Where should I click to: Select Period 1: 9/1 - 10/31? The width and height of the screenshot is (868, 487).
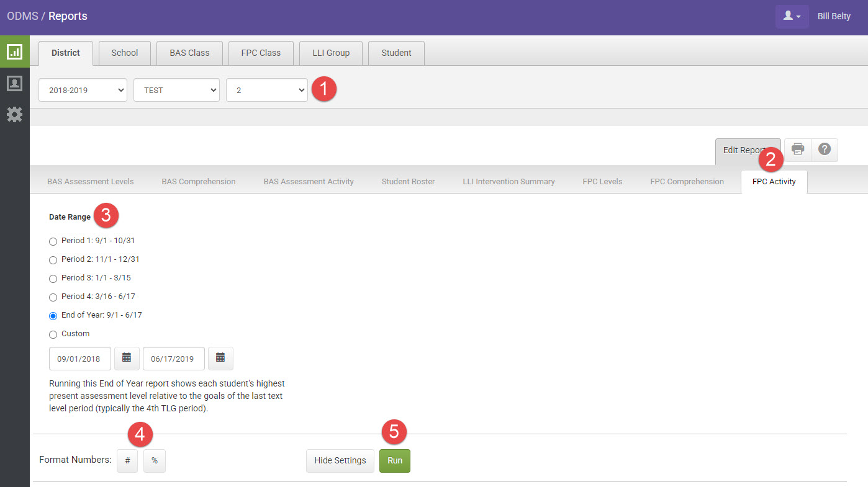coord(53,241)
